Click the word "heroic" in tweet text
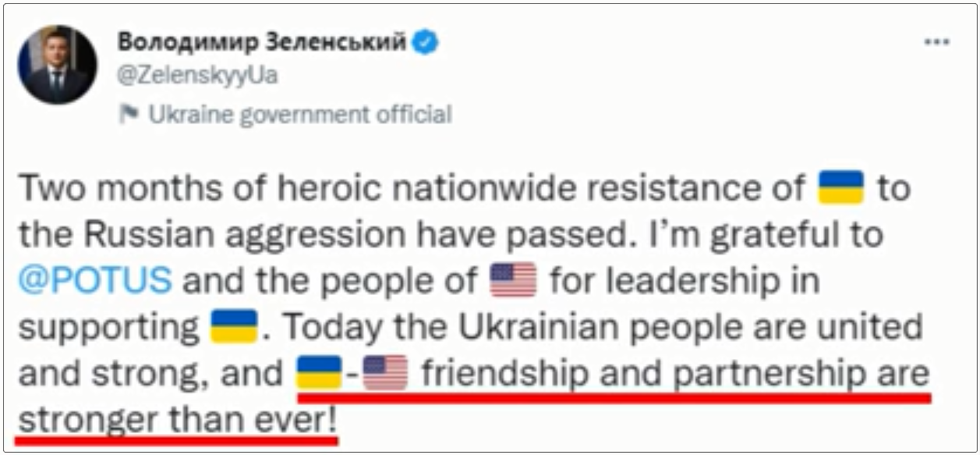980x455 pixels. 287,189
